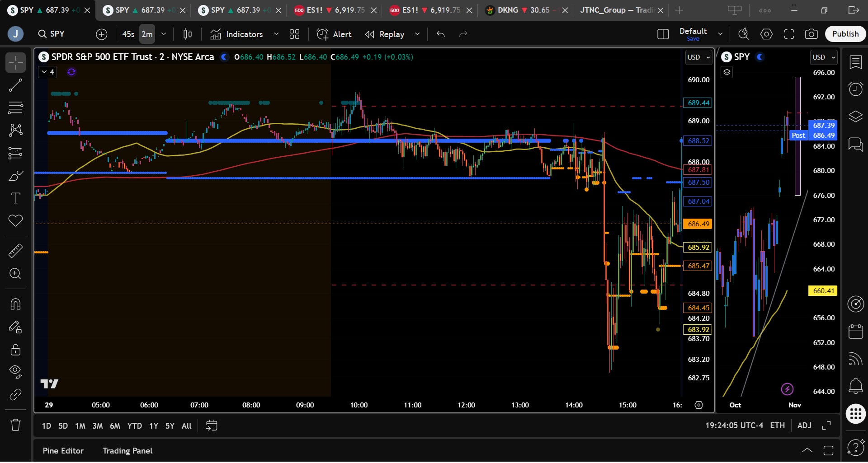Publish the chart idea
Image resolution: width=868 pixels, height=463 pixels.
845,34
